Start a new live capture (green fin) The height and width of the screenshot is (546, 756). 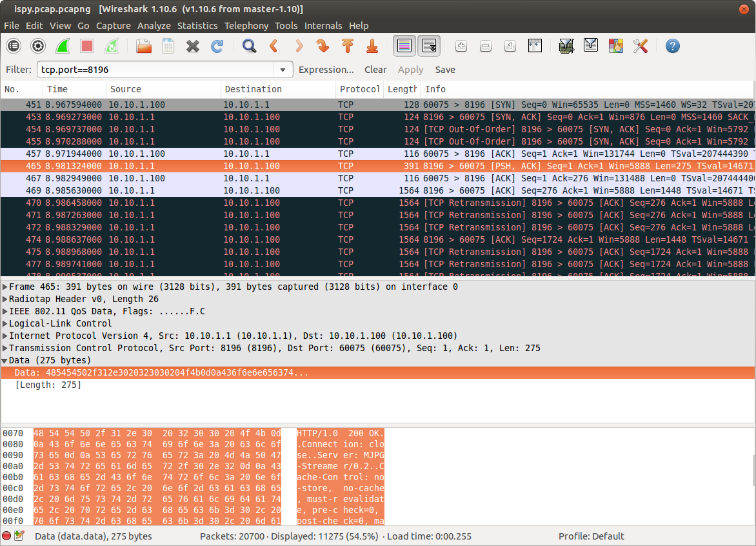(x=63, y=46)
